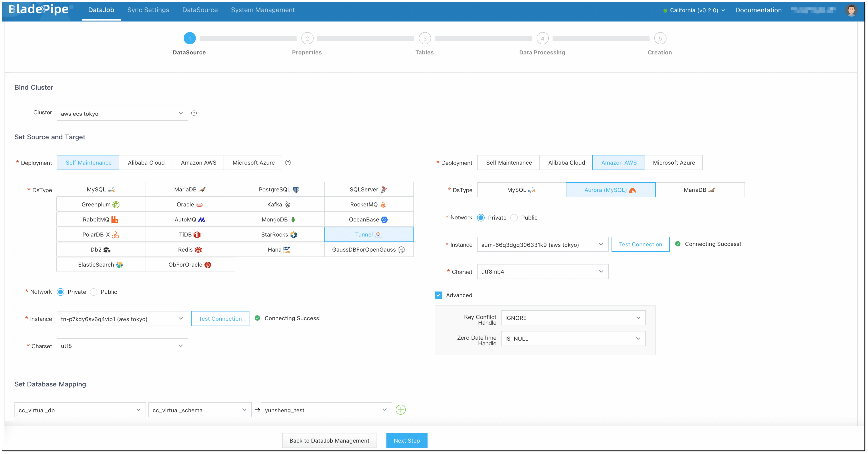The height and width of the screenshot is (454, 868).
Task: Pick Redis stacked icon datasource type
Action: 198,250
